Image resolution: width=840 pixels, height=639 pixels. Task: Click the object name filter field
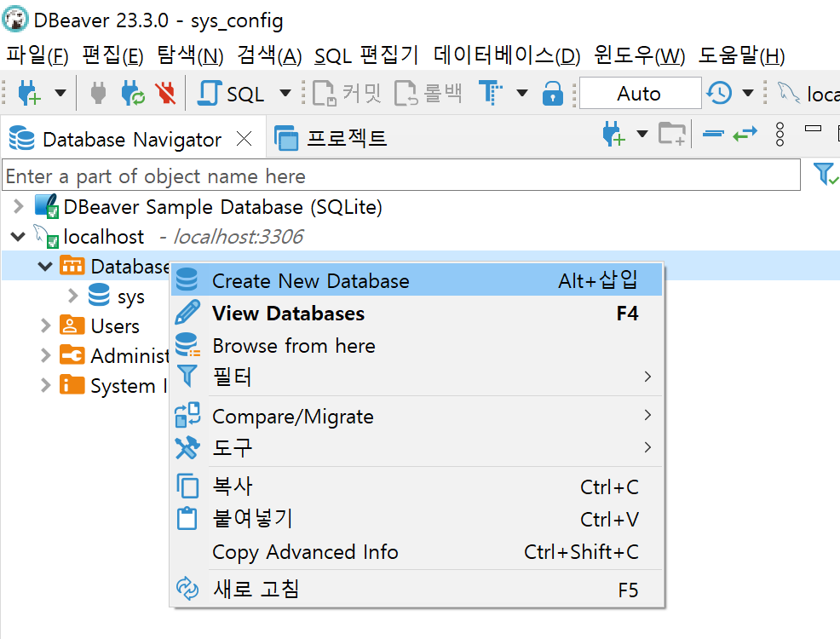tap(401, 176)
